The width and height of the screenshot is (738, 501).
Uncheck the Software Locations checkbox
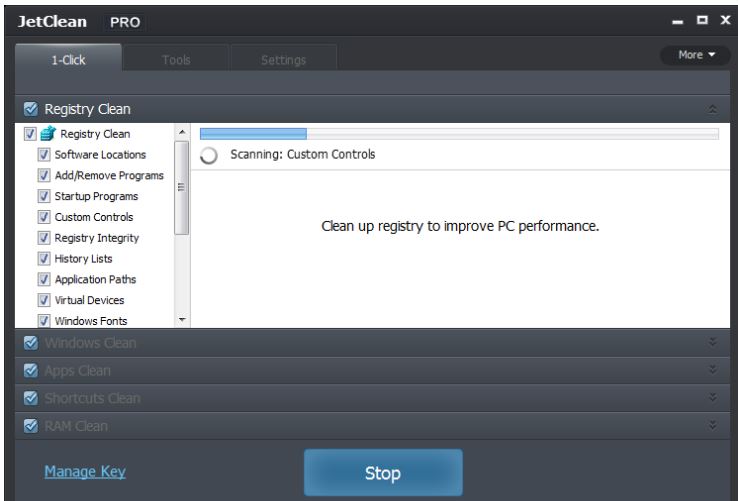tap(44, 154)
